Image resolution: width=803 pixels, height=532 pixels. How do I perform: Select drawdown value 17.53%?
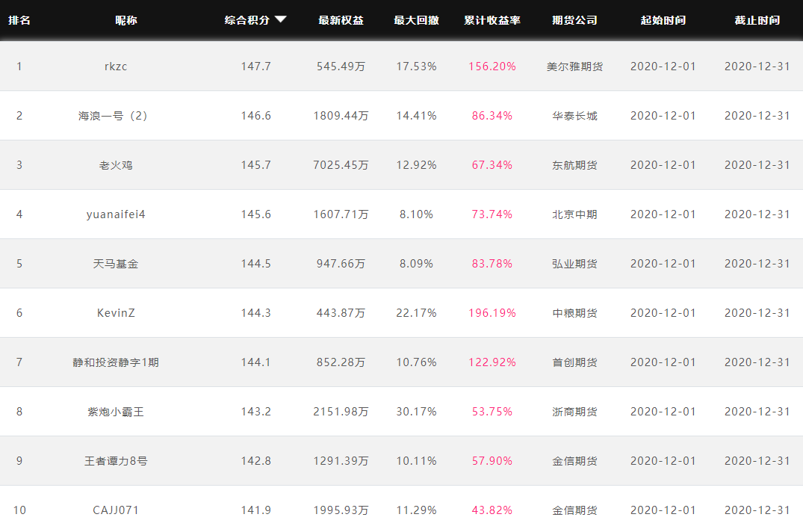416,66
